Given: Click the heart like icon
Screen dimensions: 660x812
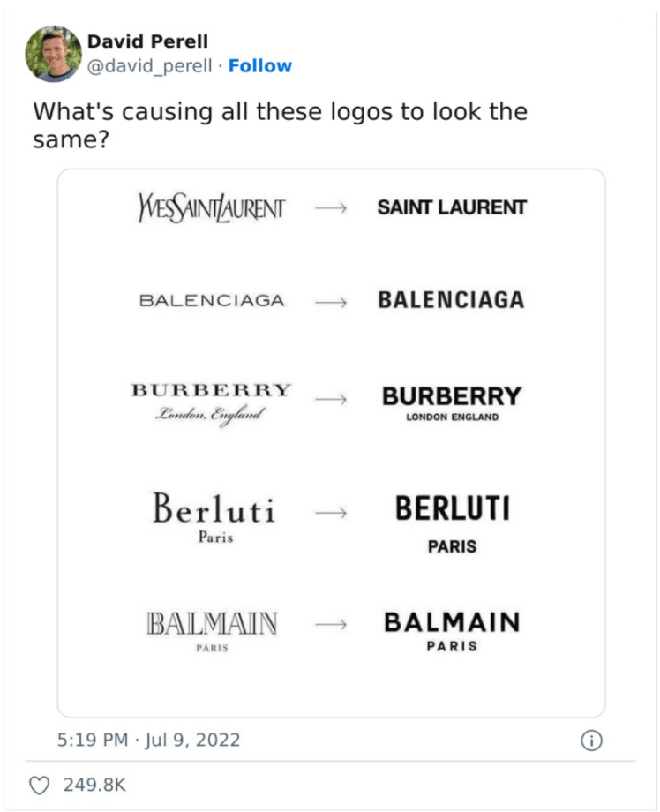Looking at the screenshot, I should [x=39, y=785].
